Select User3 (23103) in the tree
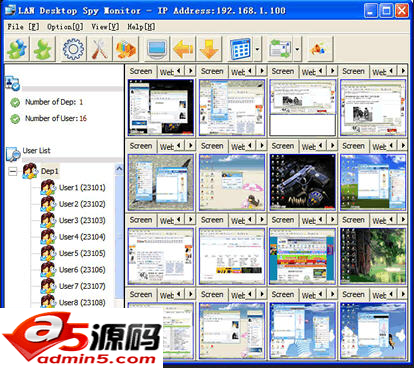Screen dimensions: 414x368 [82, 220]
